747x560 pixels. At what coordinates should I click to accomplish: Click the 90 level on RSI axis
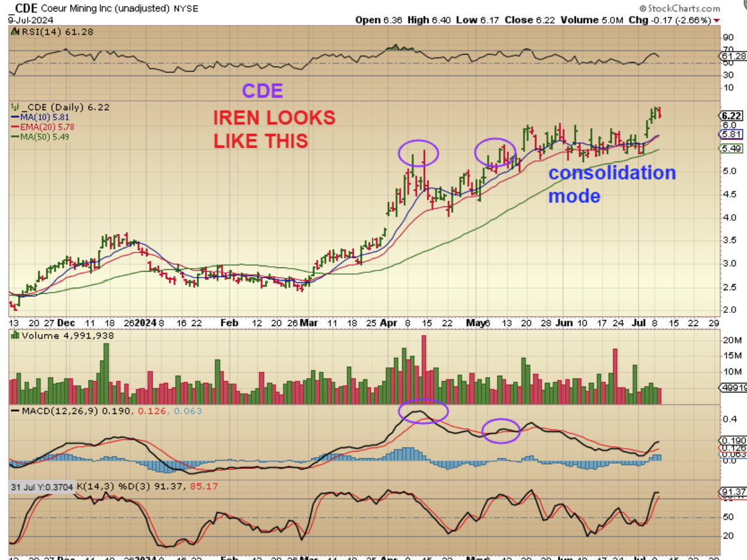coord(728,37)
